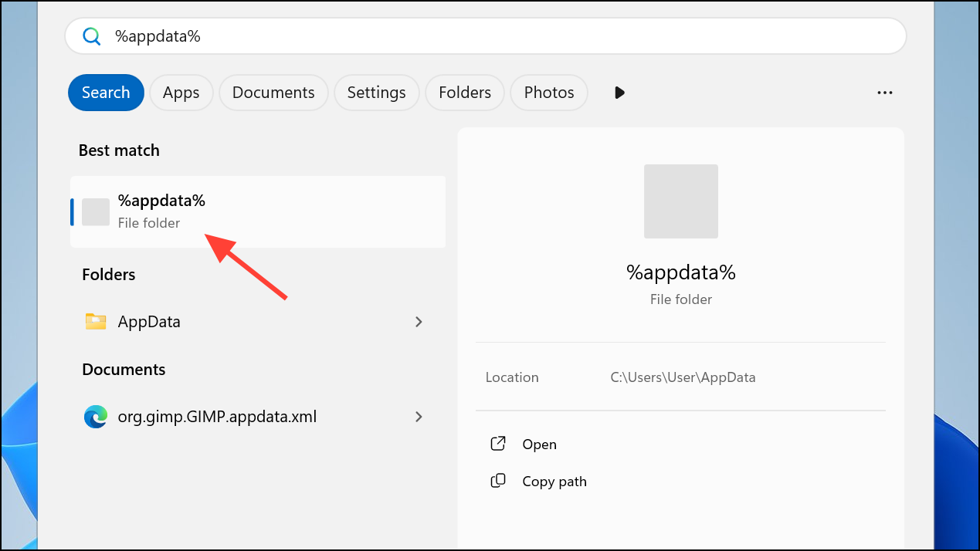Screen dimensions: 980x551
Task: Click the Edge icon beside org.gimp.GIMP.appdata.xml
Action: tap(96, 417)
